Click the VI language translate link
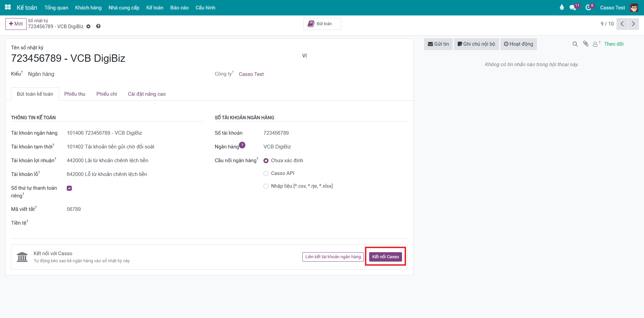 click(x=304, y=56)
